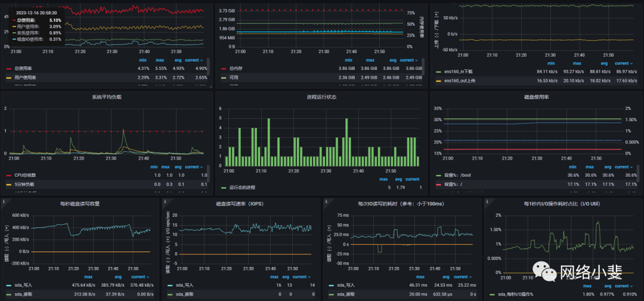Sort 磁盘使用率 legend by current column
The image size is (644, 301).
(x=624, y=167)
